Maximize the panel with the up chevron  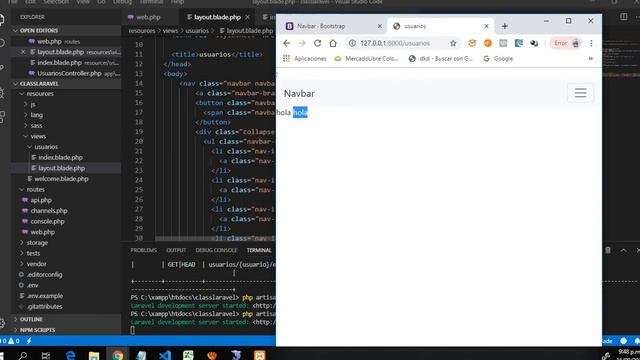point(623,250)
